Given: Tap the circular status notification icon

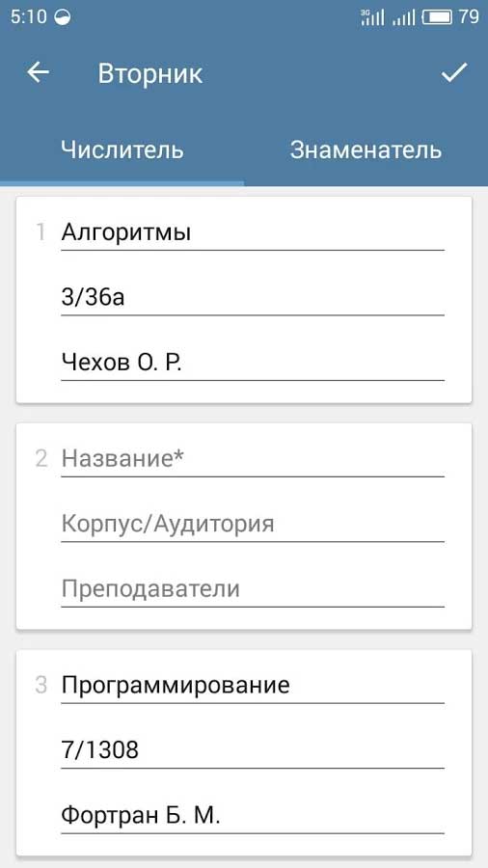Looking at the screenshot, I should [x=63, y=18].
